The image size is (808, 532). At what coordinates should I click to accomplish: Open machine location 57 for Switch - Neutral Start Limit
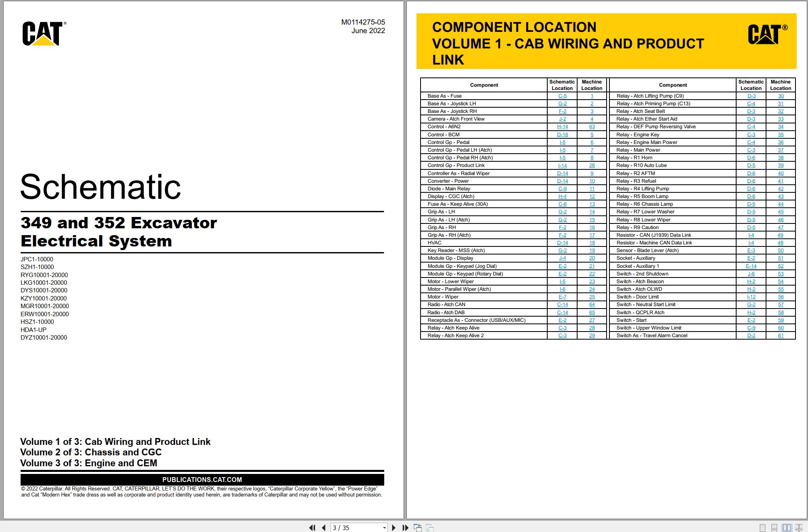coord(781,305)
